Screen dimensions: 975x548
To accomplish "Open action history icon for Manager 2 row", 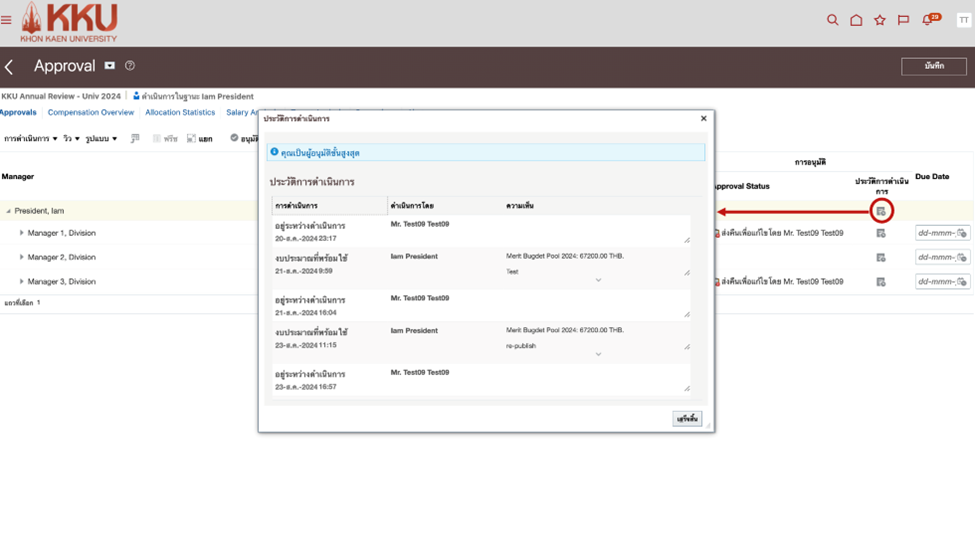I will pos(881,257).
